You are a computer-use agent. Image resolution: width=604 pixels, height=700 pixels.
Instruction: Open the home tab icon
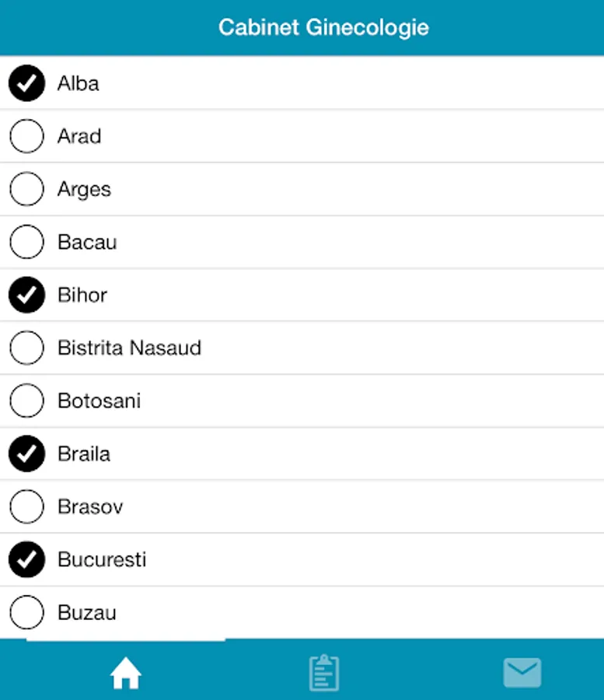126,674
